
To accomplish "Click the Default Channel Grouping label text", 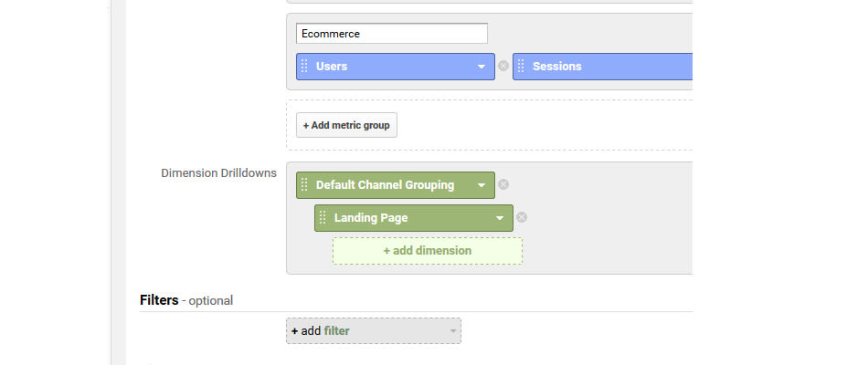I will (x=386, y=184).
